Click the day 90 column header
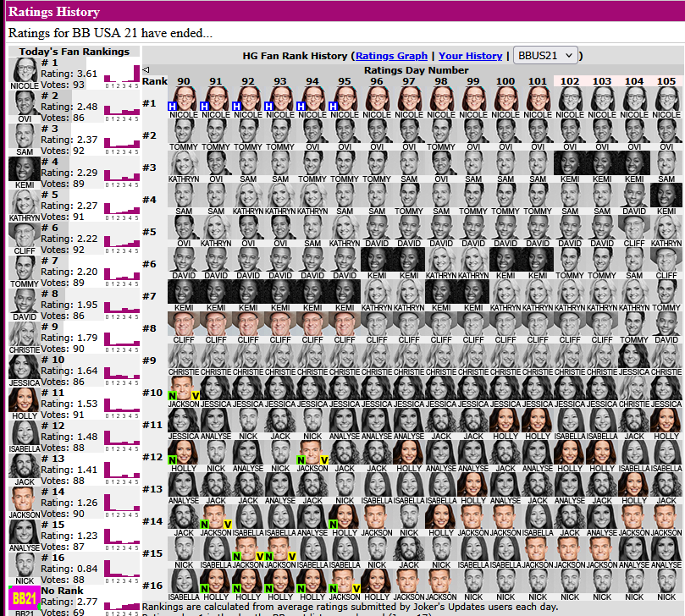685x616 pixels. (x=184, y=81)
